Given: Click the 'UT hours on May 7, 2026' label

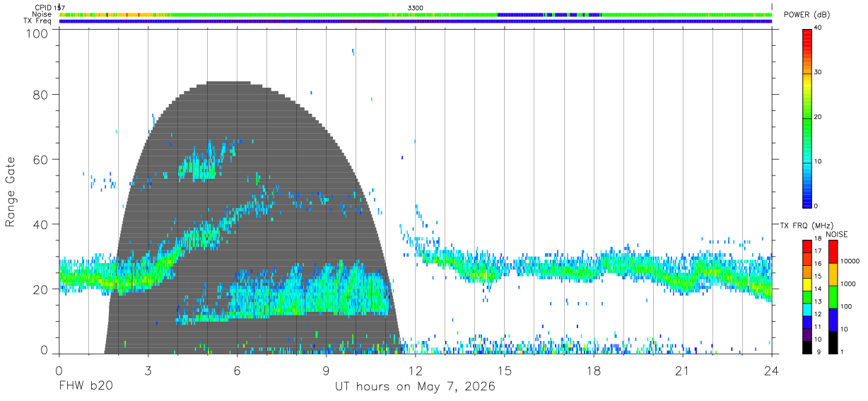Looking at the screenshot, I should tap(415, 387).
